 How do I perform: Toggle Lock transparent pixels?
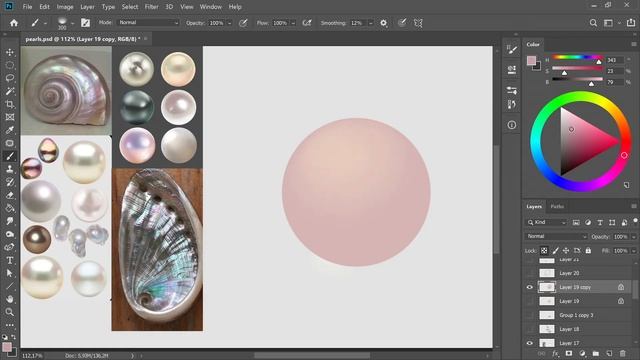pyautogui.click(x=544, y=250)
